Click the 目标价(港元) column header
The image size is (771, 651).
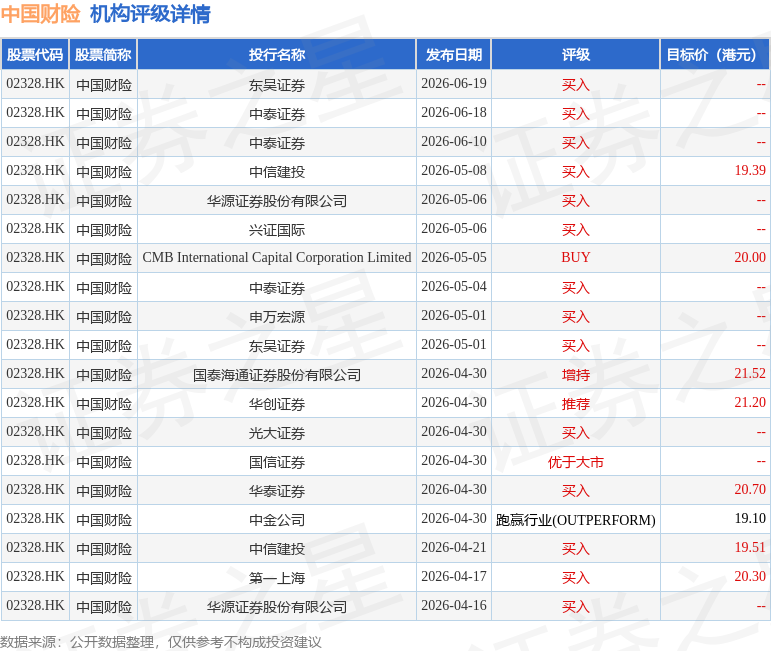pos(715,54)
